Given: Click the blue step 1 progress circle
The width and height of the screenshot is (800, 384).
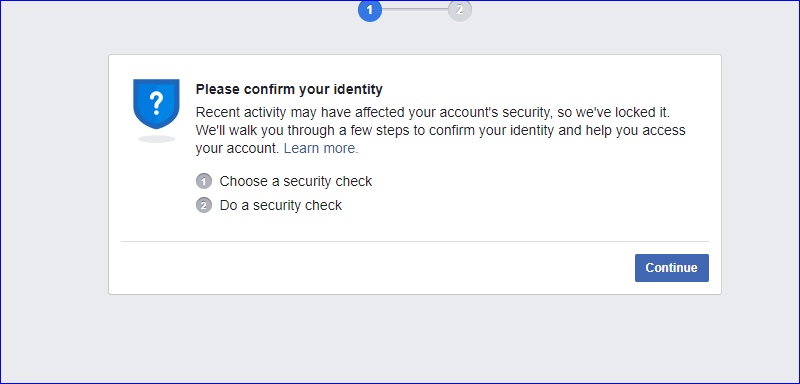Looking at the screenshot, I should point(370,10).
